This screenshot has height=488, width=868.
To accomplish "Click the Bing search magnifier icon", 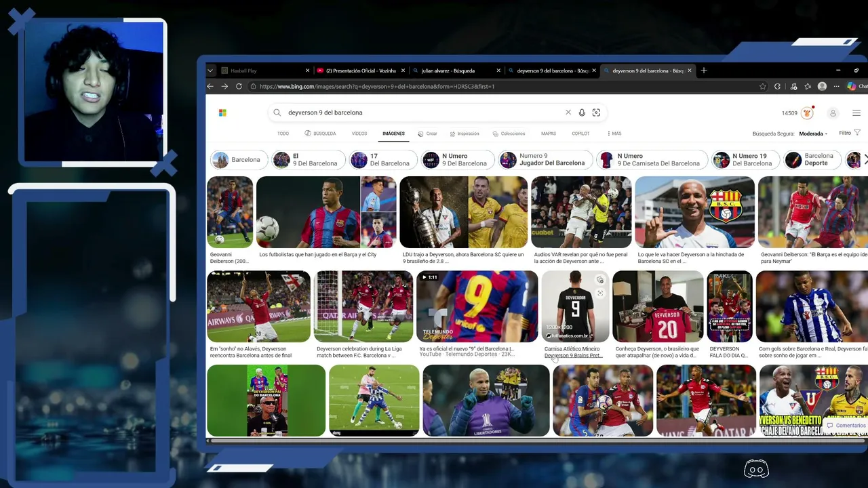I will (277, 113).
